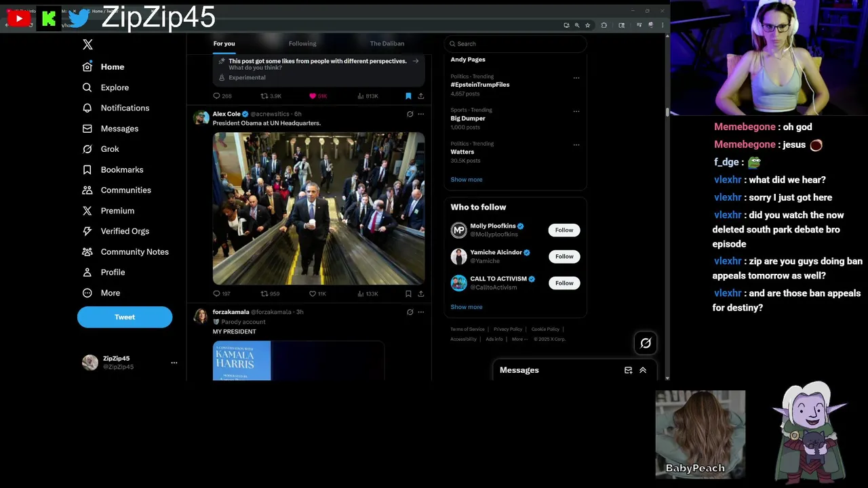Switch to the For you tab

[224, 43]
